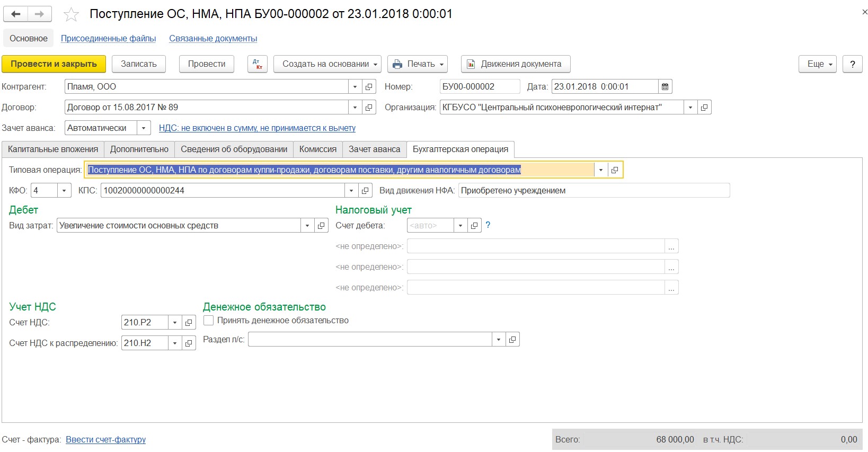The image size is (868, 452).
Task: Go back with the left arrow button
Action: (16, 14)
